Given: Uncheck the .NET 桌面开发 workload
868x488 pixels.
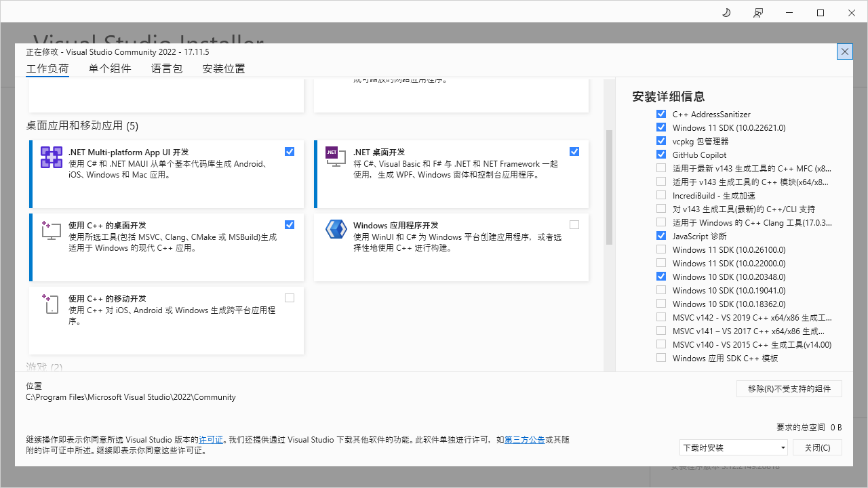Looking at the screenshot, I should (574, 152).
